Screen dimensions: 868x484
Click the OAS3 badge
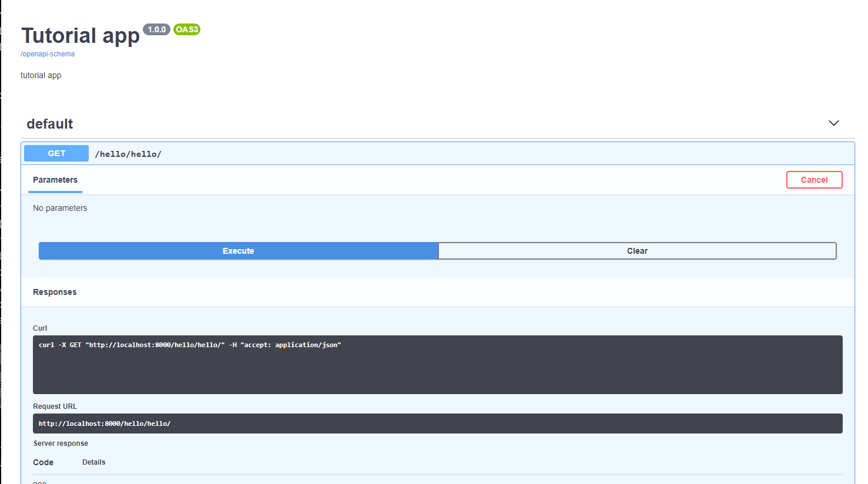pyautogui.click(x=187, y=29)
